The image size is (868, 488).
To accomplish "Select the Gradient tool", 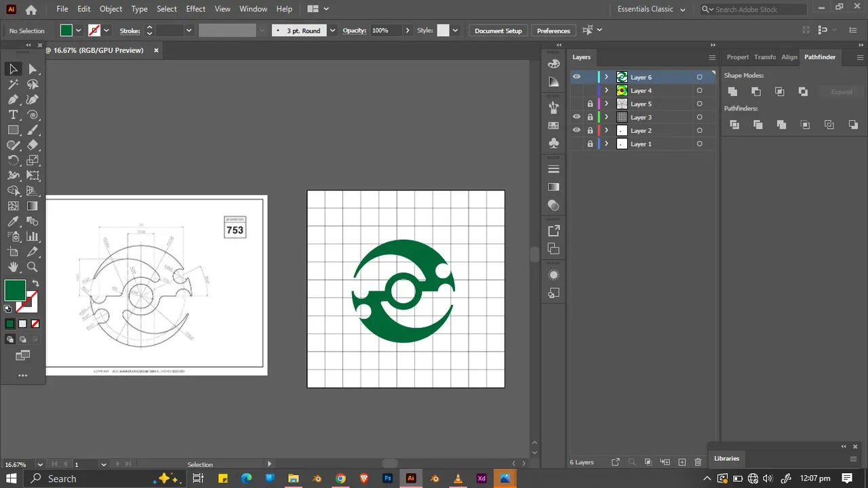I will coord(33,206).
